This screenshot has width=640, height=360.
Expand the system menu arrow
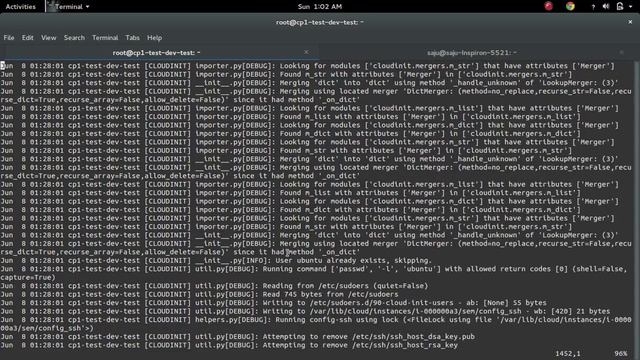tap(631, 7)
